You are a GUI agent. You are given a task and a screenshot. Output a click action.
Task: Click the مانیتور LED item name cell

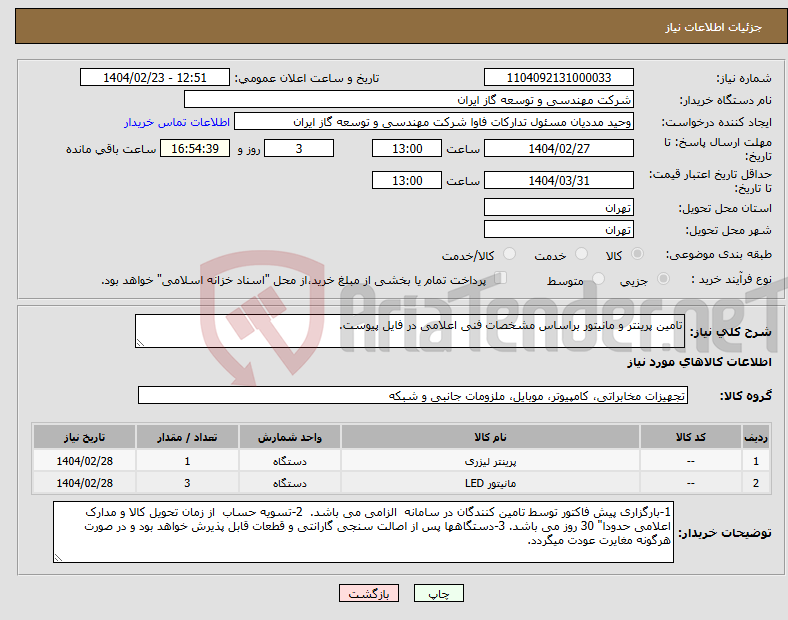tap(490, 483)
